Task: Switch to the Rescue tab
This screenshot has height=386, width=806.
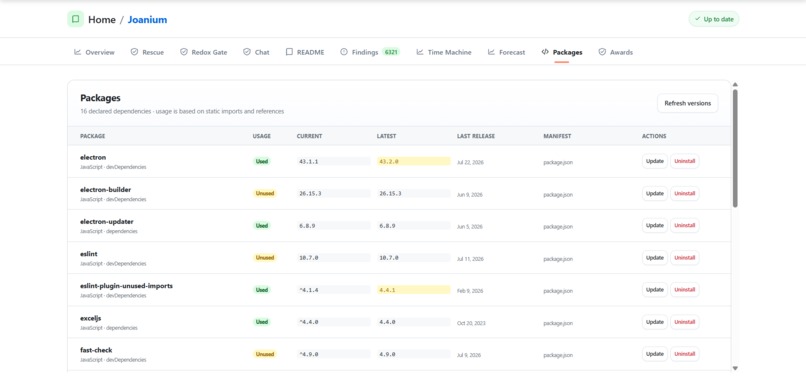Action: tap(148, 52)
